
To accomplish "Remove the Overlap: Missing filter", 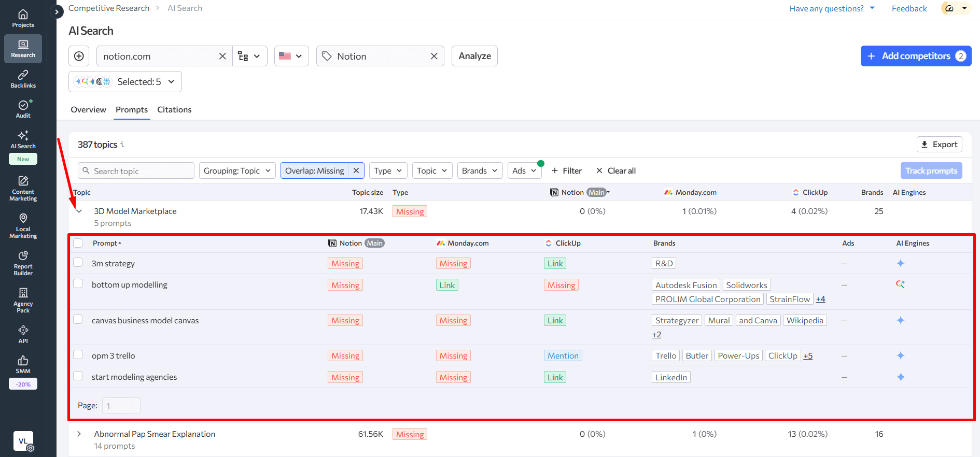I will (356, 170).
